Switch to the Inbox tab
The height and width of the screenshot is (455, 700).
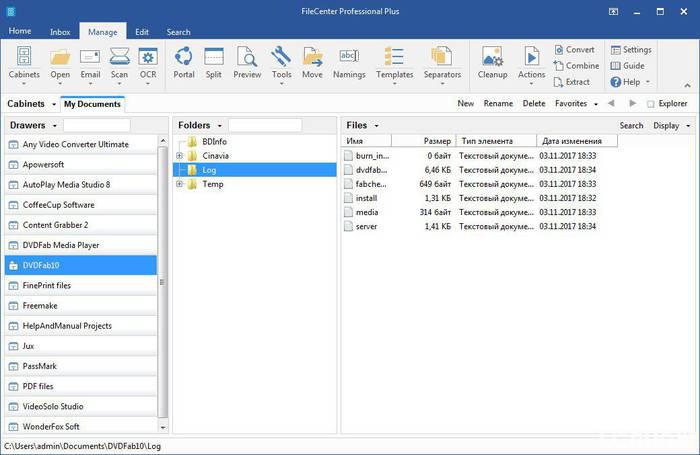60,32
